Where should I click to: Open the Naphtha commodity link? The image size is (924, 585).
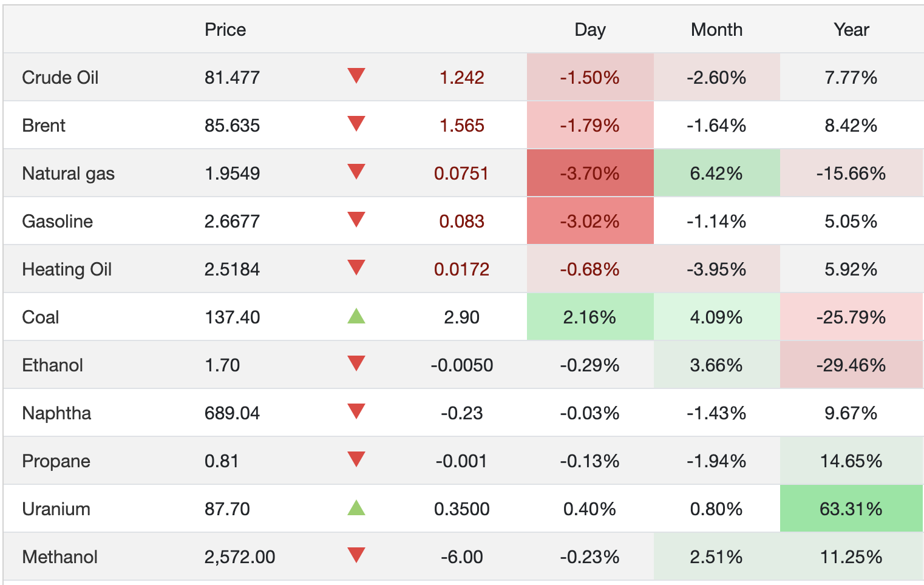click(x=56, y=413)
